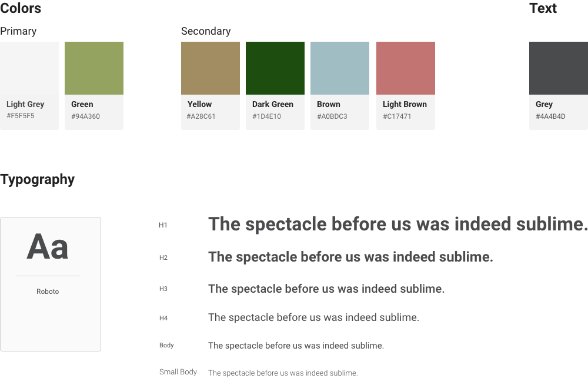Choose the swatch labeled Yellow

pos(211,68)
